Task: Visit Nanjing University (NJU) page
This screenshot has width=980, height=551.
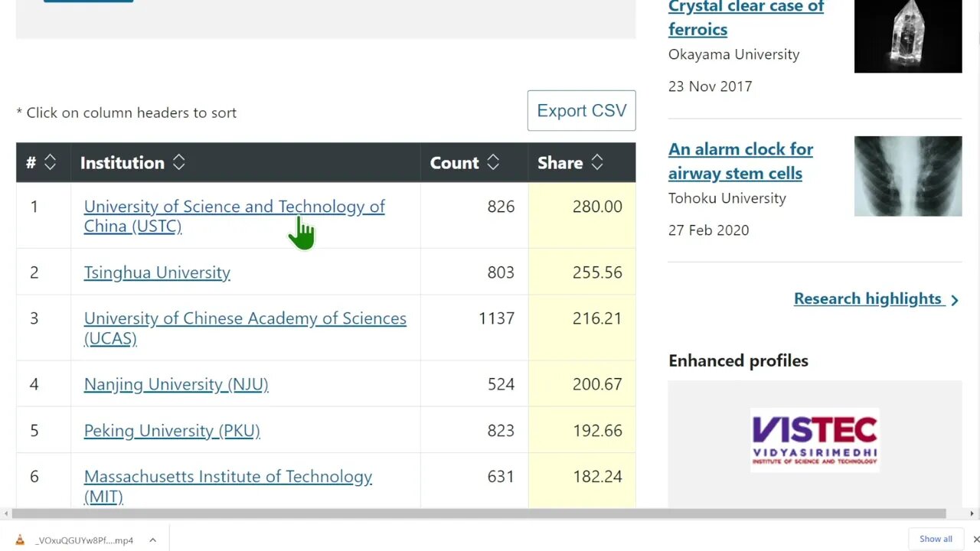Action: pyautogui.click(x=176, y=384)
